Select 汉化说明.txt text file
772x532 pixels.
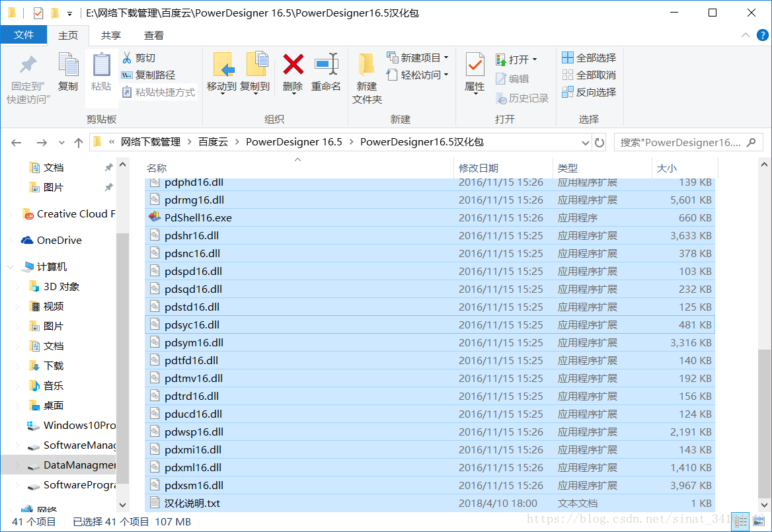(x=430, y=503)
